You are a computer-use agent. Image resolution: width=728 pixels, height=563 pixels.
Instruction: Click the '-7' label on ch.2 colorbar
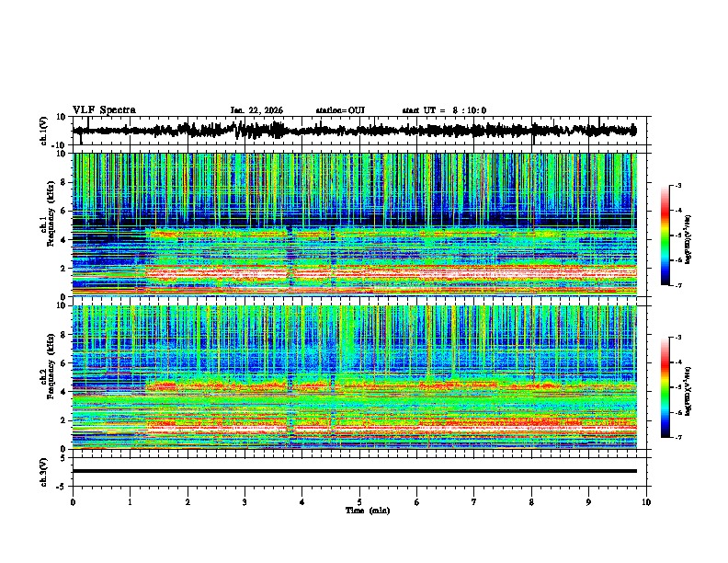(677, 437)
